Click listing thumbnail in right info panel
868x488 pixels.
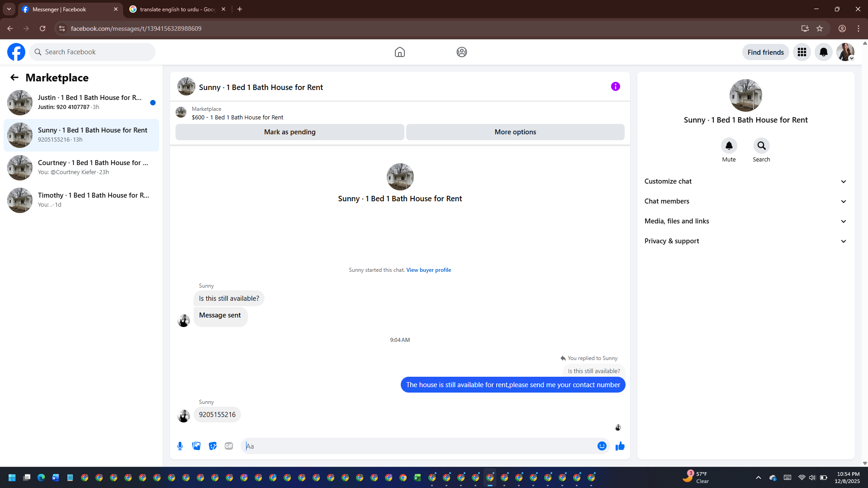(745, 95)
